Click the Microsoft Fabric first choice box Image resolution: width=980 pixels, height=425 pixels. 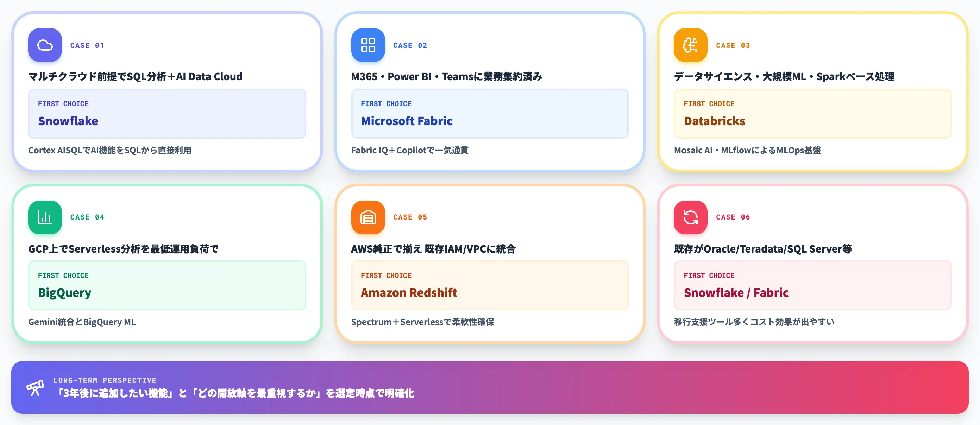[490, 114]
